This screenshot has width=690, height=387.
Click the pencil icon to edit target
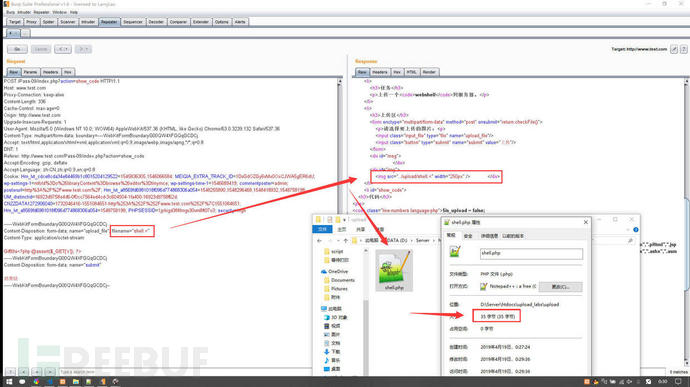pos(674,49)
